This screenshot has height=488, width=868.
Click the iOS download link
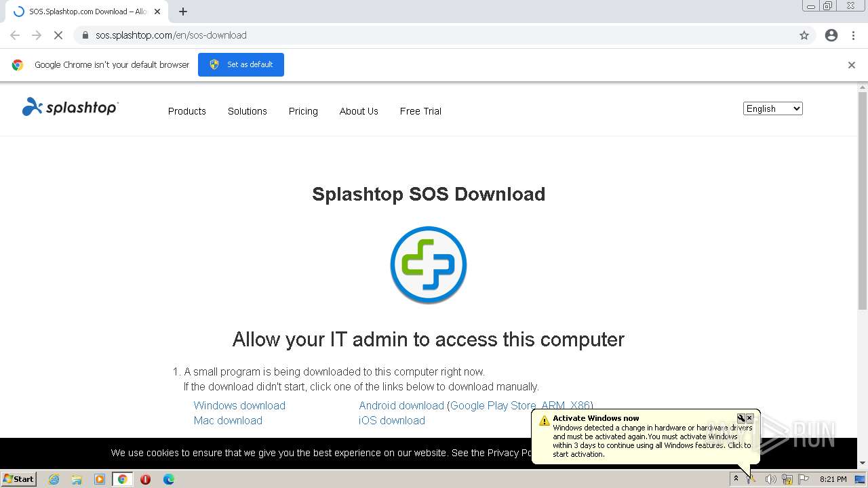click(x=392, y=420)
